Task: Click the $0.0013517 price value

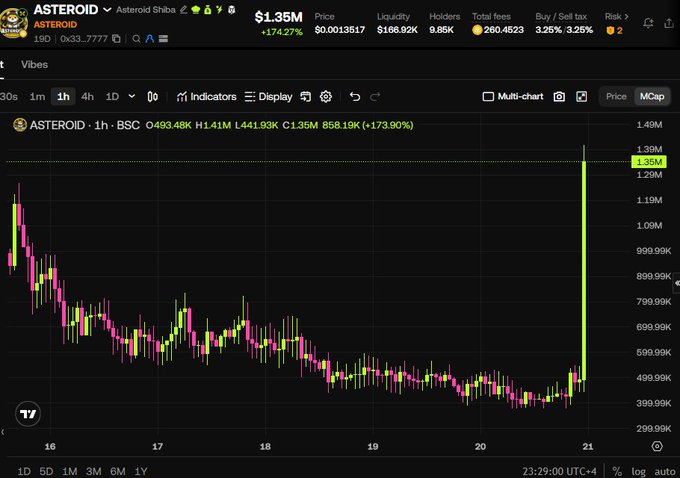Action: (x=340, y=29)
